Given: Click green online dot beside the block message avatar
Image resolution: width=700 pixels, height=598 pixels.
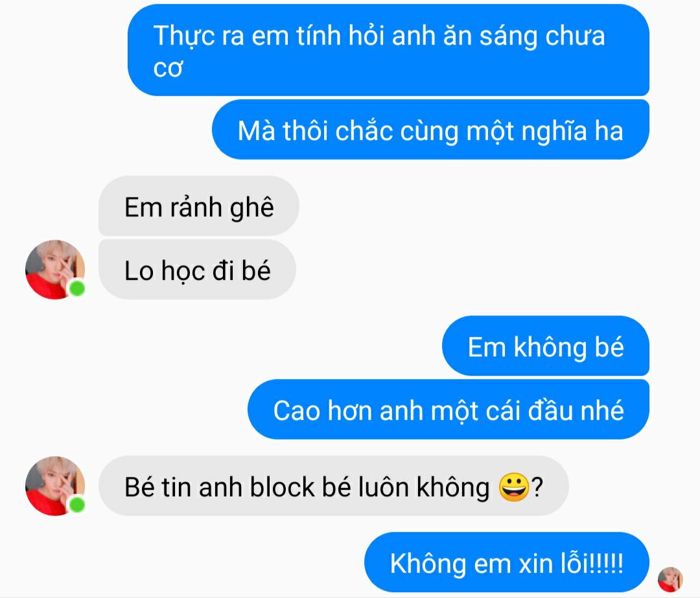Looking at the screenshot, I should (x=76, y=505).
